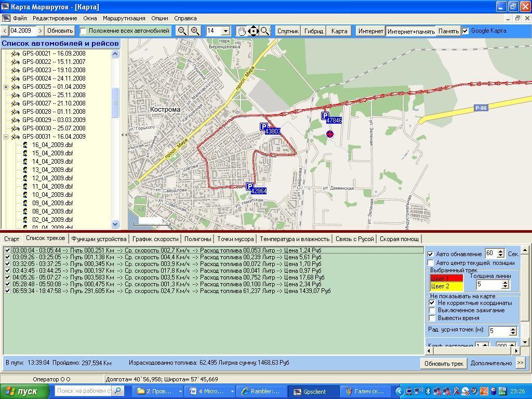
Task: Toggle Положение всех автомобилей checkbox
Action: (83, 31)
